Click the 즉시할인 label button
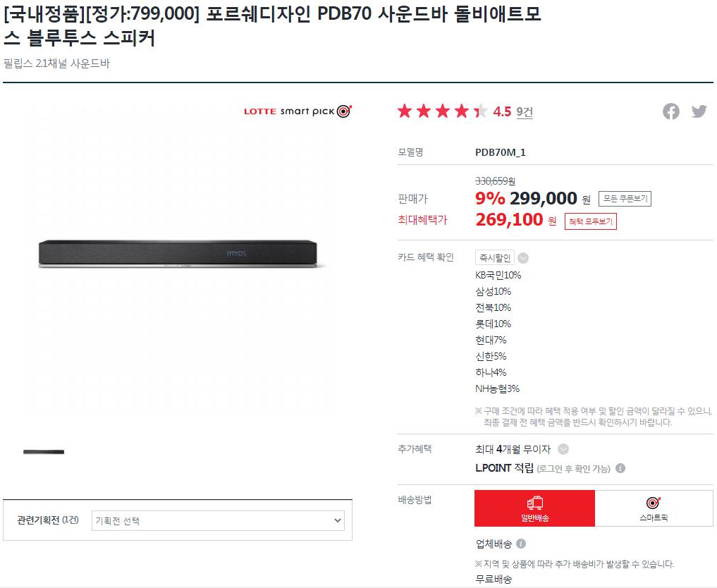717x588 pixels. coord(494,258)
